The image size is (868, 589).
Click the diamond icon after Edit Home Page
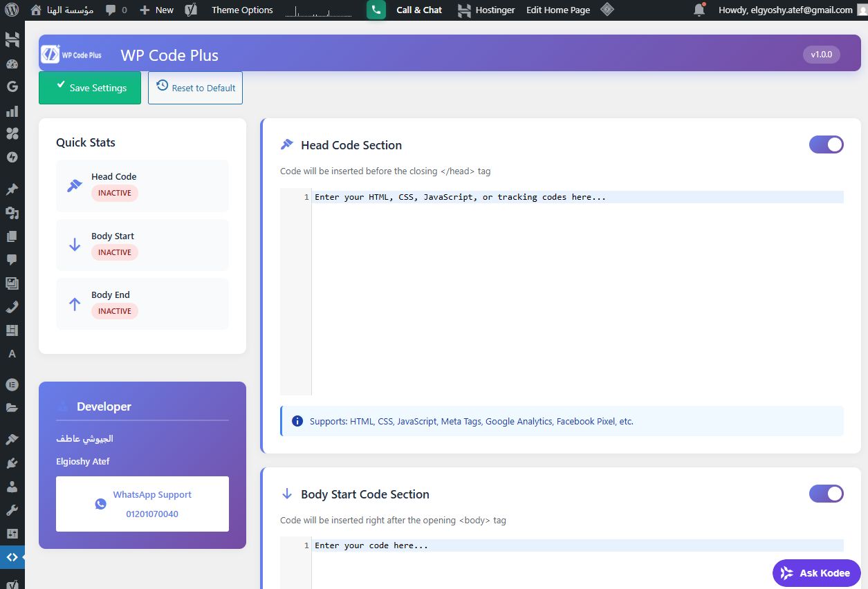[607, 10]
